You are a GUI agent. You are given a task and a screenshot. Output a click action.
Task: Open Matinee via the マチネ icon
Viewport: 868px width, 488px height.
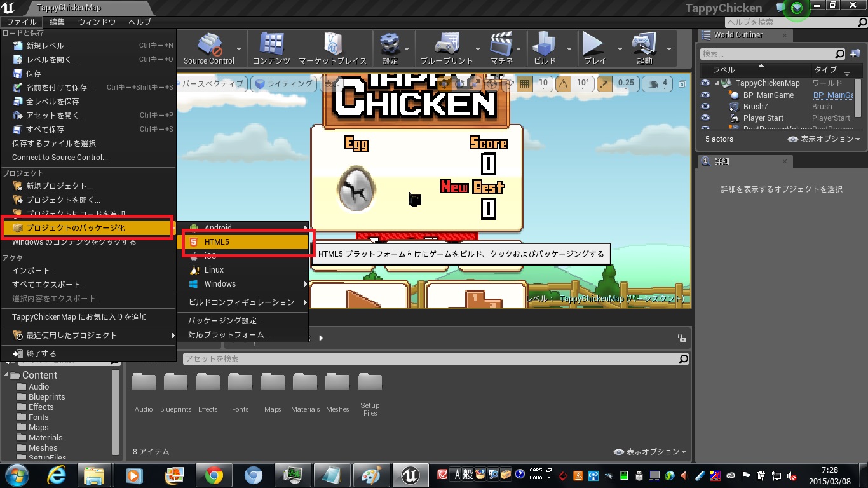(x=502, y=44)
